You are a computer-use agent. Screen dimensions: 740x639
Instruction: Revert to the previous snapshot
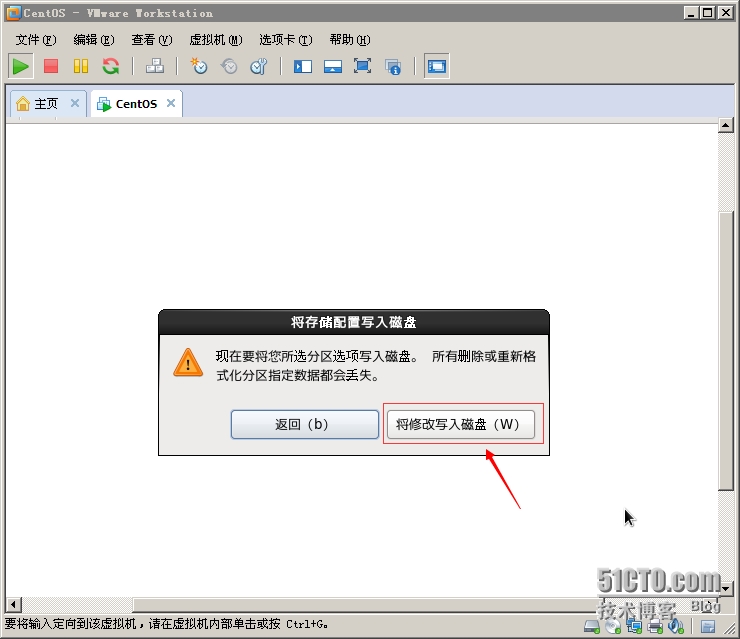tap(229, 66)
